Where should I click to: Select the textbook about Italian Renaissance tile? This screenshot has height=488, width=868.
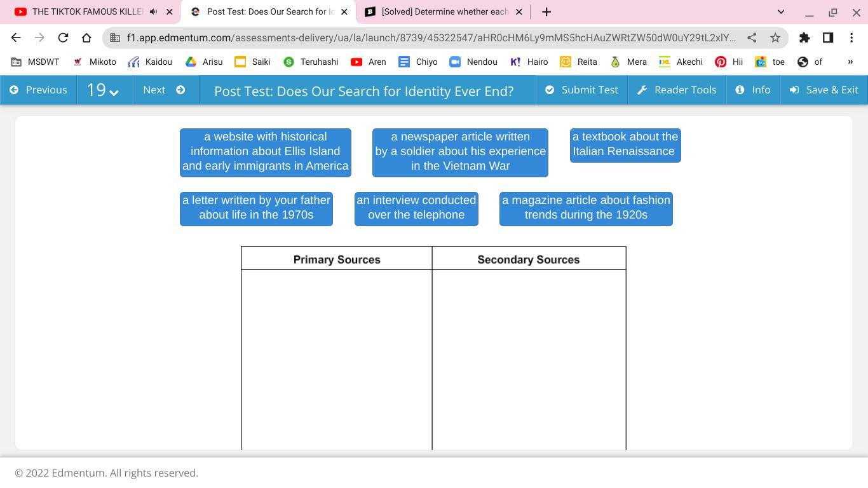point(625,145)
